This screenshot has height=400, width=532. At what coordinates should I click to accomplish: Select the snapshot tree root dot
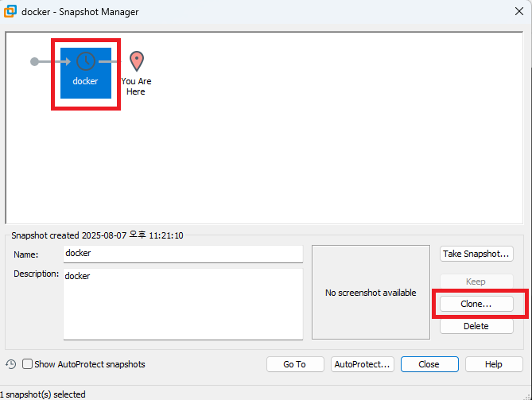click(34, 61)
